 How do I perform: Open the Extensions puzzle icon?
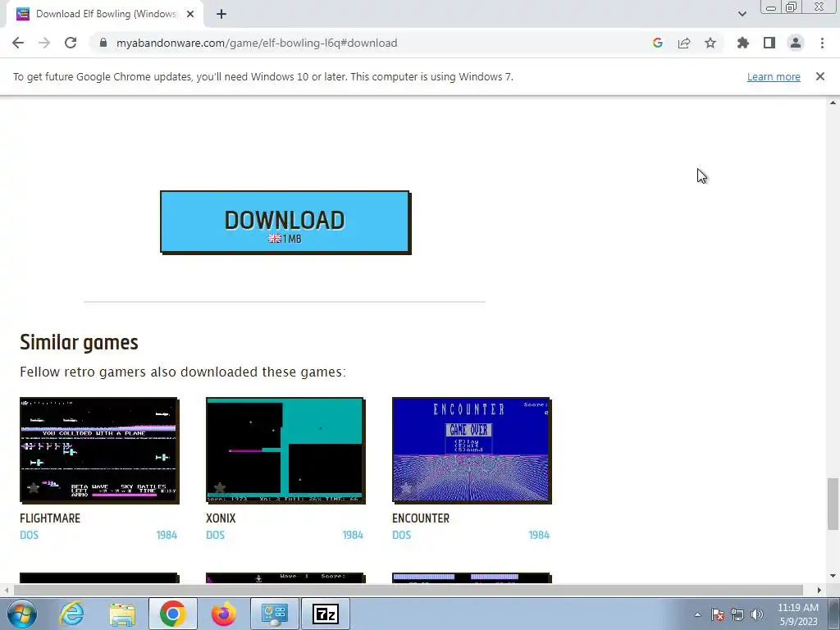742,43
